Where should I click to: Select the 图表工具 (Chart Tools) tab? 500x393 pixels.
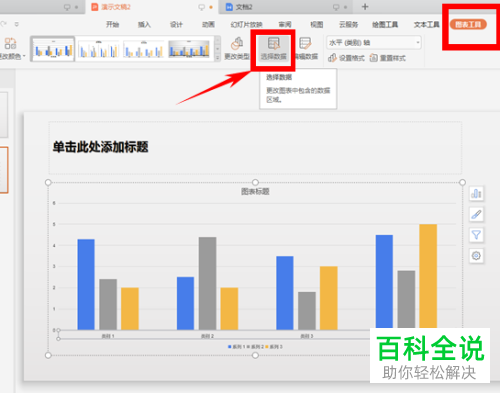pyautogui.click(x=468, y=24)
